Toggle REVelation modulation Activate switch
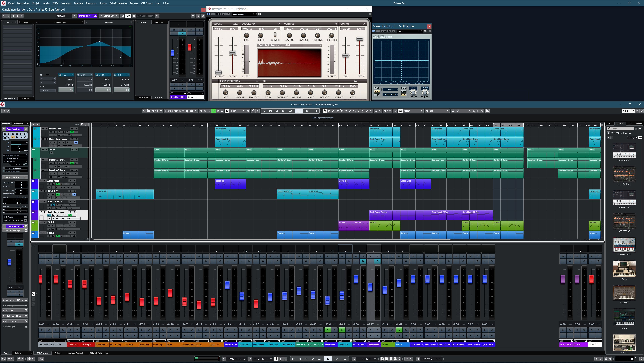 tap(275, 35)
